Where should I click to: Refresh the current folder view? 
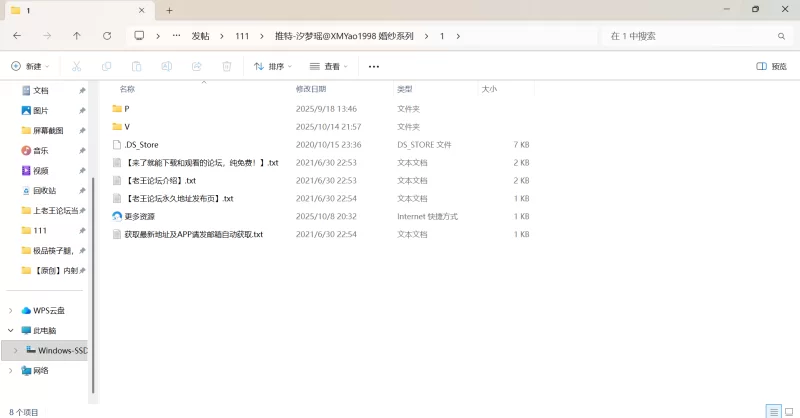(x=107, y=35)
